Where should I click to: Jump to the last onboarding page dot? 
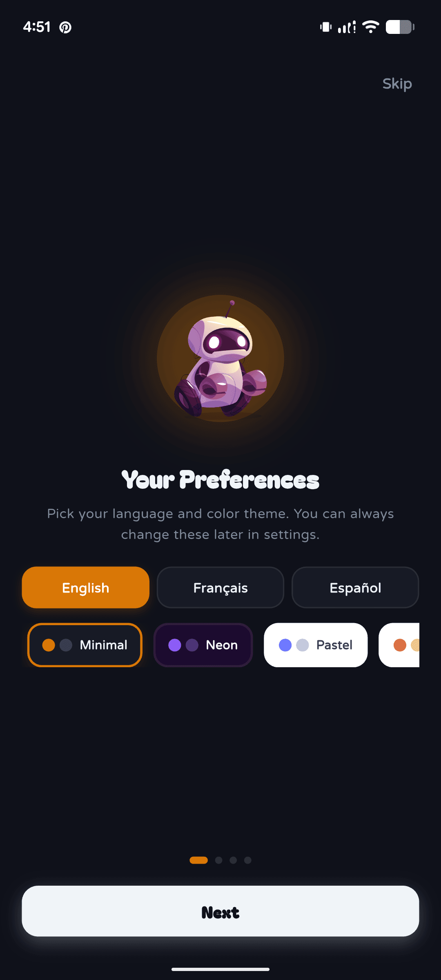point(248,860)
